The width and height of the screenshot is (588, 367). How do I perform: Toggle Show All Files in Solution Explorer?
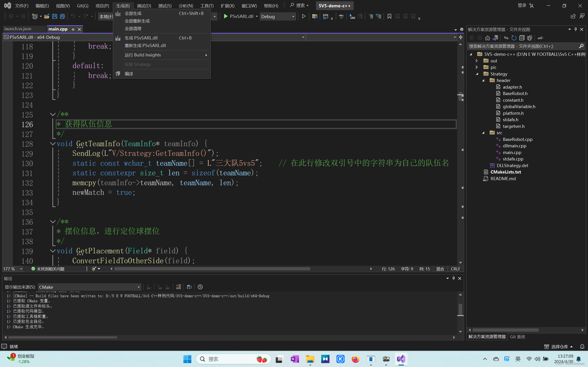tap(530, 38)
